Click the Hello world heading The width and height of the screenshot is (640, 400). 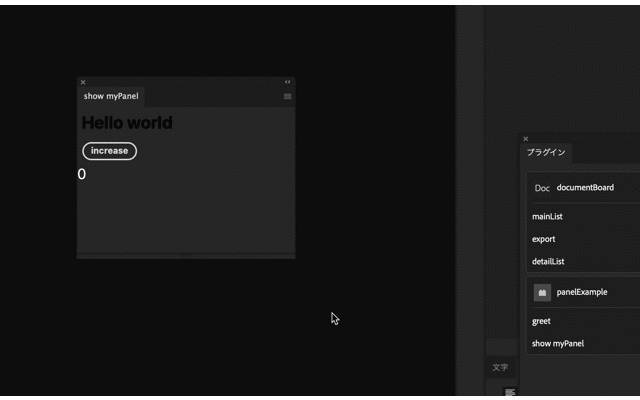click(x=127, y=123)
